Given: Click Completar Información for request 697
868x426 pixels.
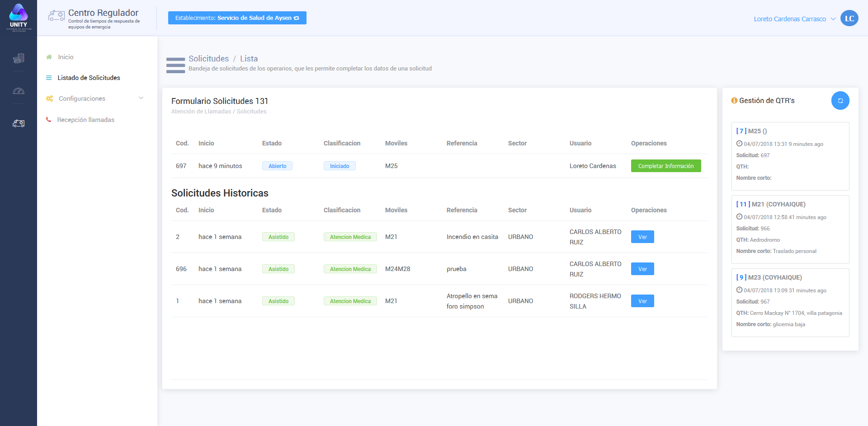Looking at the screenshot, I should tap(665, 166).
